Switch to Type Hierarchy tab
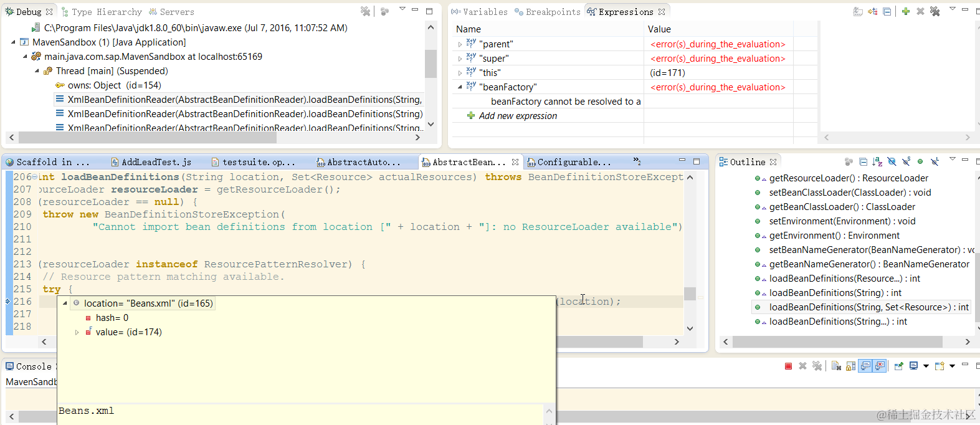The height and width of the screenshot is (425, 980). coord(101,12)
